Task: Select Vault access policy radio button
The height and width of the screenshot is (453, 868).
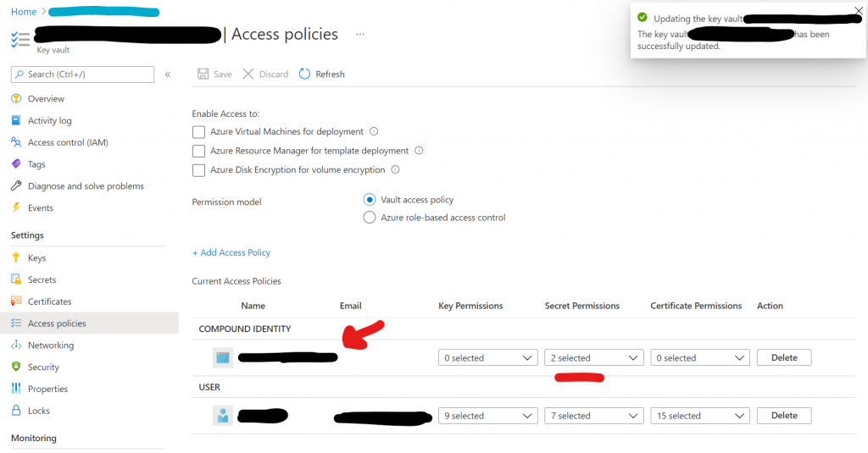Action: tap(370, 200)
